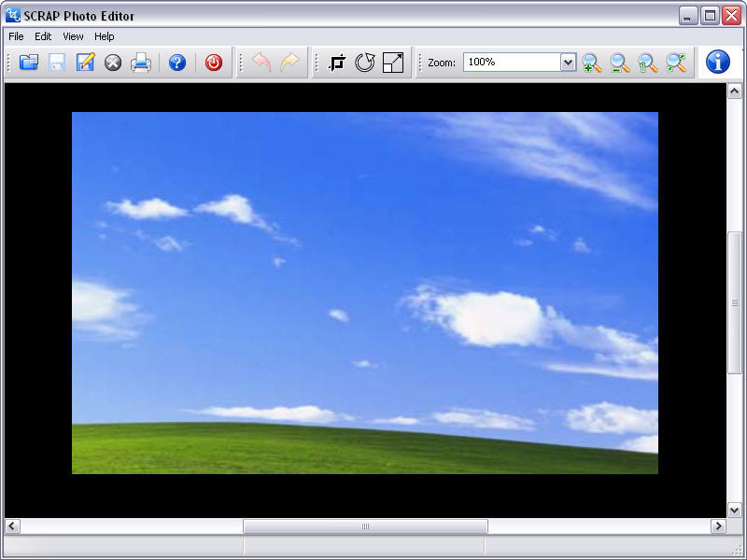Click the vertical scrollbar thumb

[x=735, y=302]
